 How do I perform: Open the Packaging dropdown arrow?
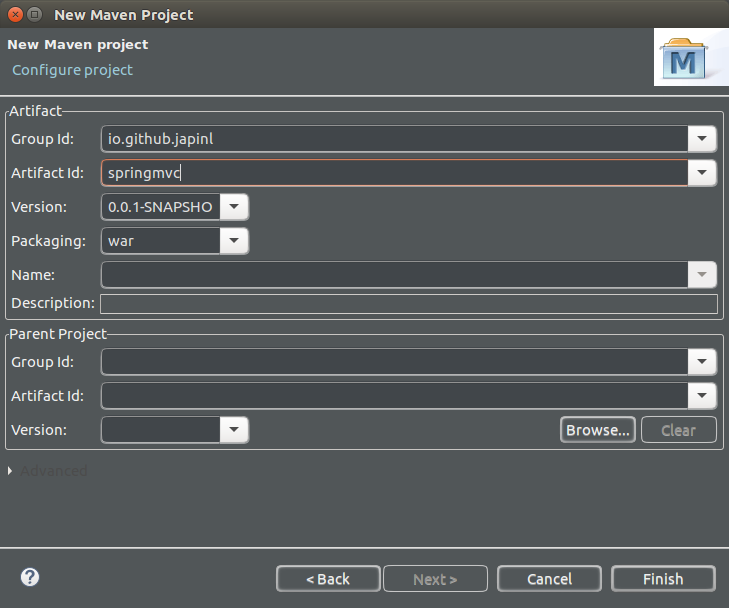click(x=234, y=240)
